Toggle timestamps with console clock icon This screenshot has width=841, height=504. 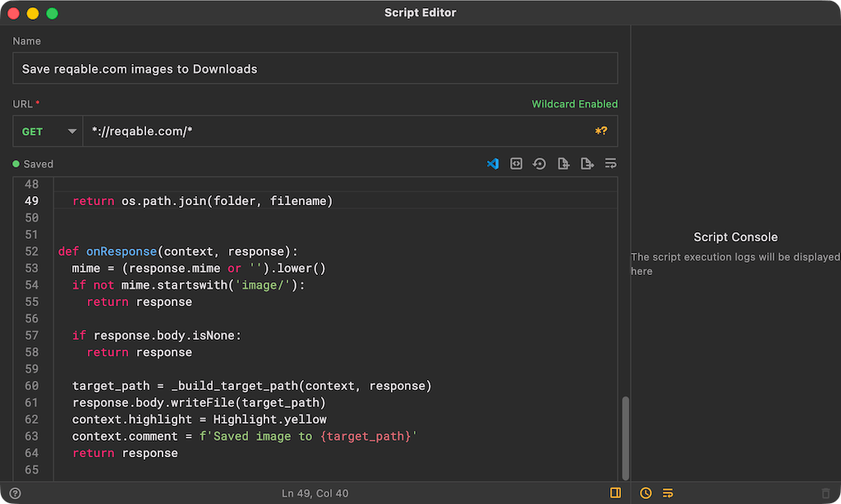[x=646, y=493]
